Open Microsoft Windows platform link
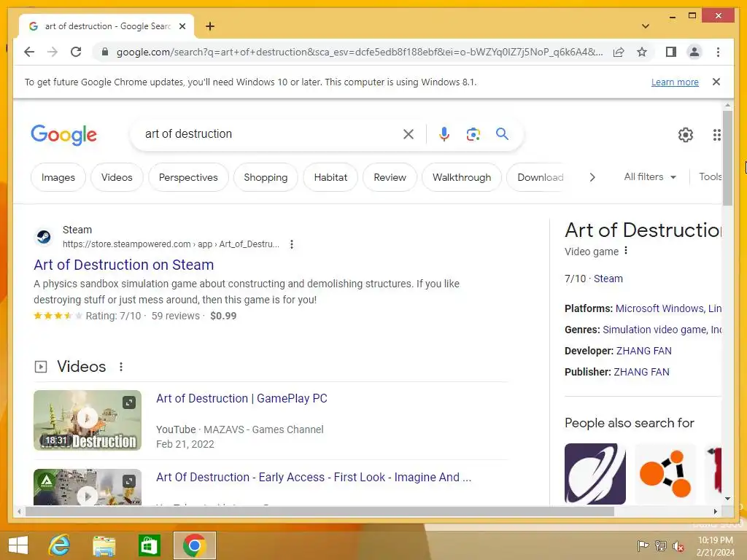This screenshot has width=747, height=560. click(659, 308)
